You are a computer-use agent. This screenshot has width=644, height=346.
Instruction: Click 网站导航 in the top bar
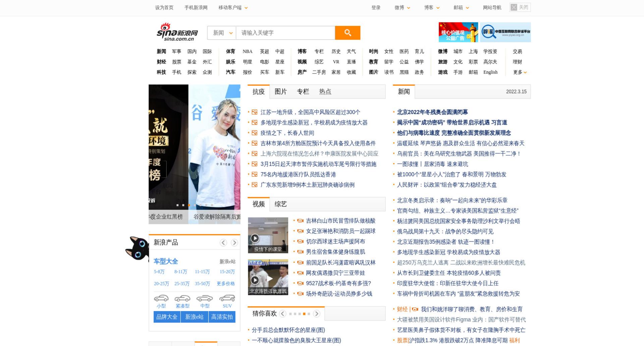click(x=492, y=8)
